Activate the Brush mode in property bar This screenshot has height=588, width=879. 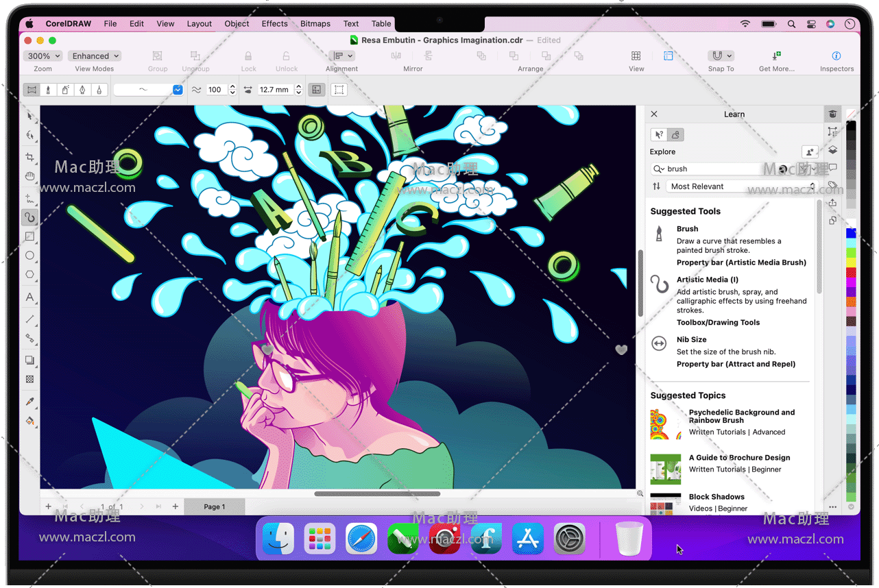pyautogui.click(x=48, y=90)
